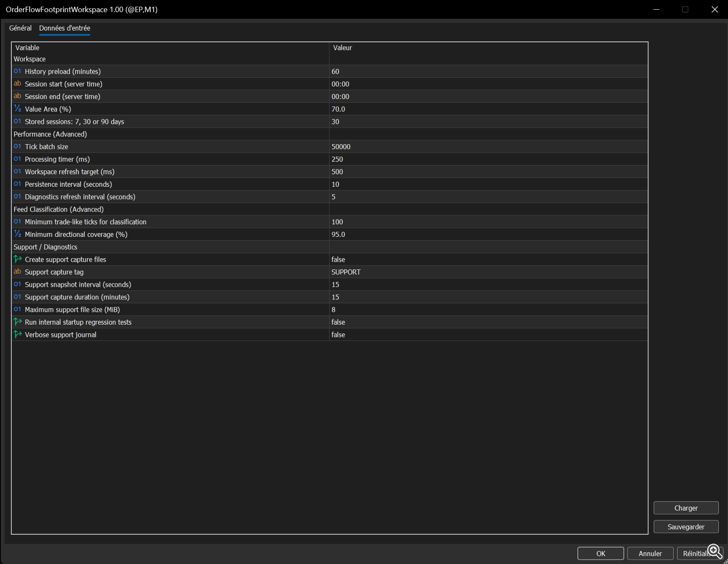
Task: Click integer icon beside History preload (minutes)
Action: point(17,71)
